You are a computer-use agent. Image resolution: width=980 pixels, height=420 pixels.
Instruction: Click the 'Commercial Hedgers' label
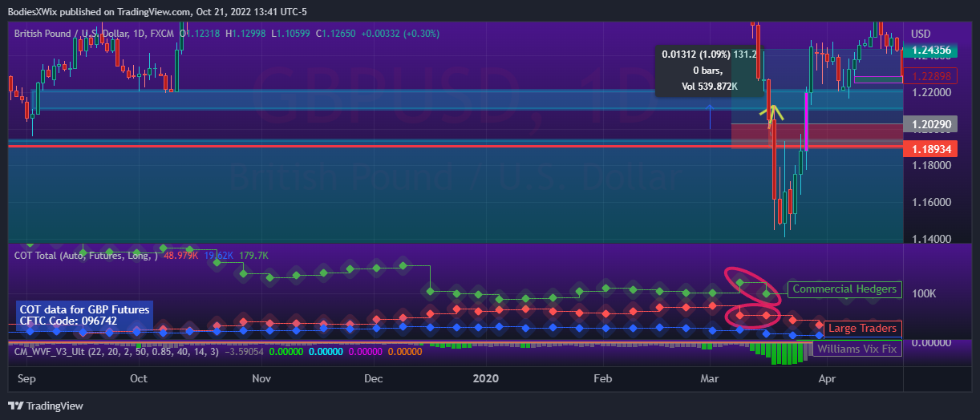coord(844,289)
